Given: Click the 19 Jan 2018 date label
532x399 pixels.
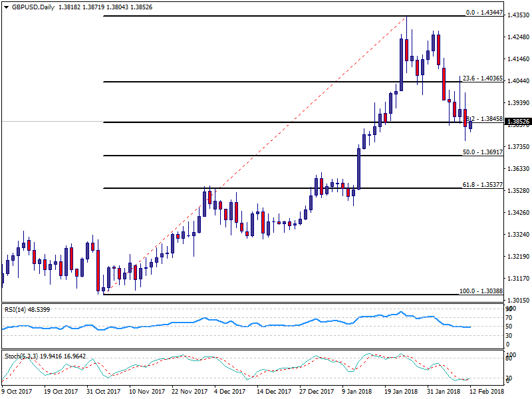Looking at the screenshot, I should [x=402, y=392].
